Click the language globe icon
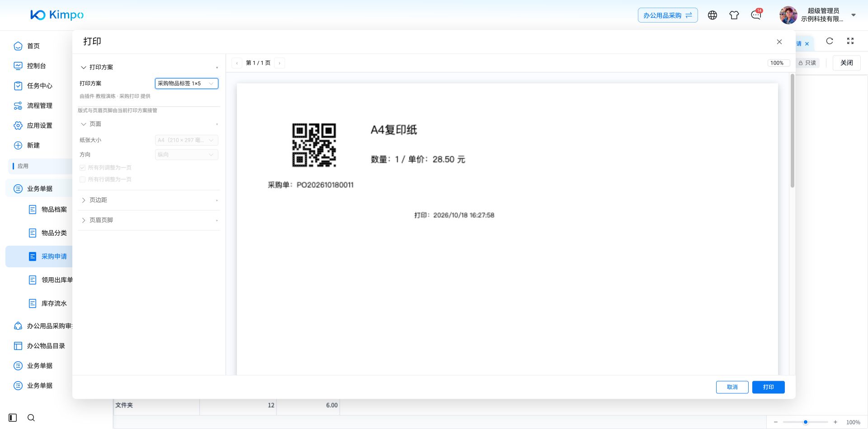 tap(712, 15)
